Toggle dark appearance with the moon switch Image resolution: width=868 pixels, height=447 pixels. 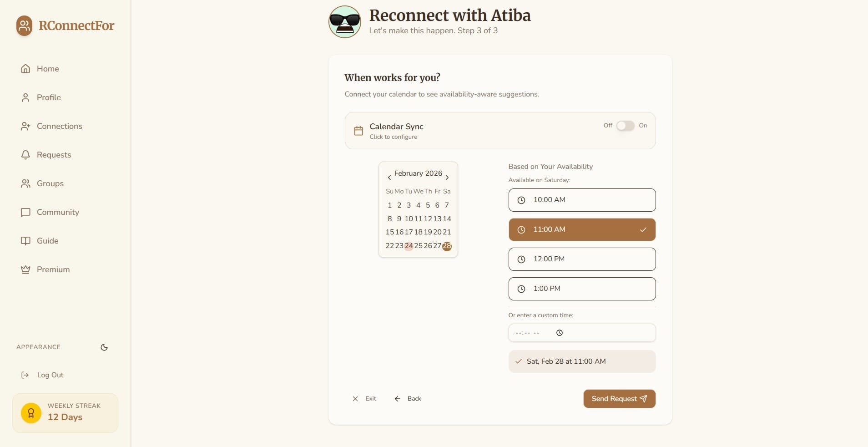pyautogui.click(x=104, y=347)
